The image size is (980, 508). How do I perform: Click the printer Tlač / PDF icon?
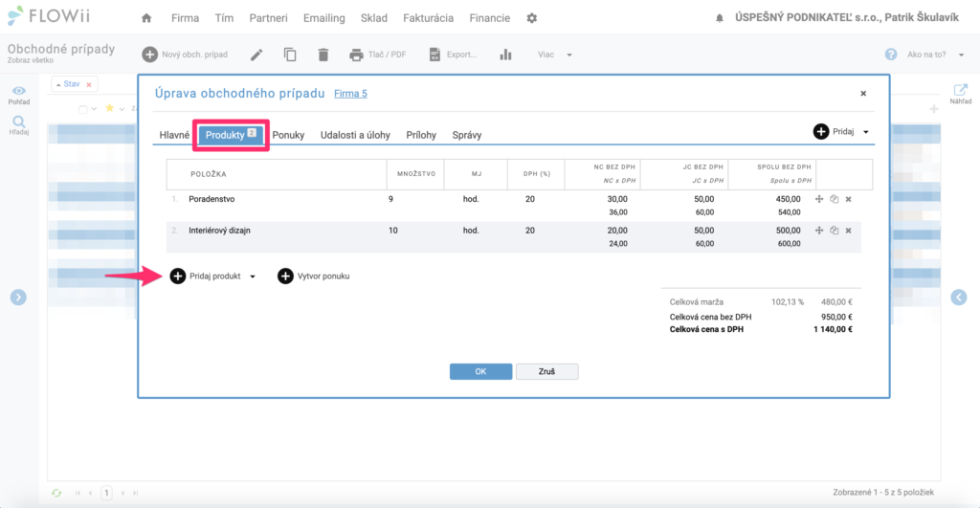356,55
